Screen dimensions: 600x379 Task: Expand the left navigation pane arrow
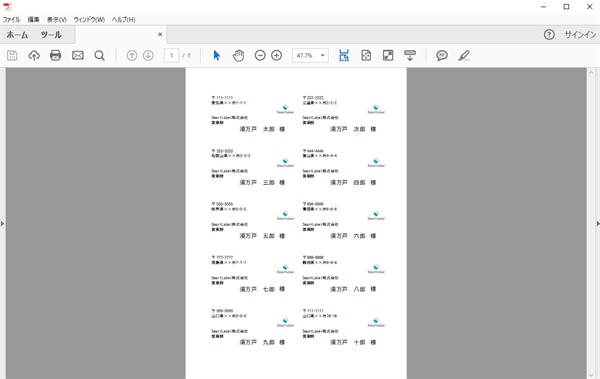coord(2,223)
